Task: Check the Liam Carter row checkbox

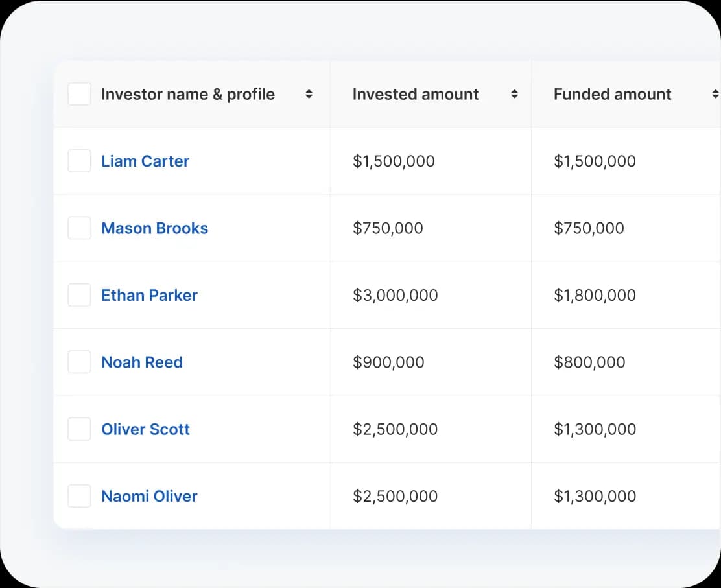Action: click(79, 161)
